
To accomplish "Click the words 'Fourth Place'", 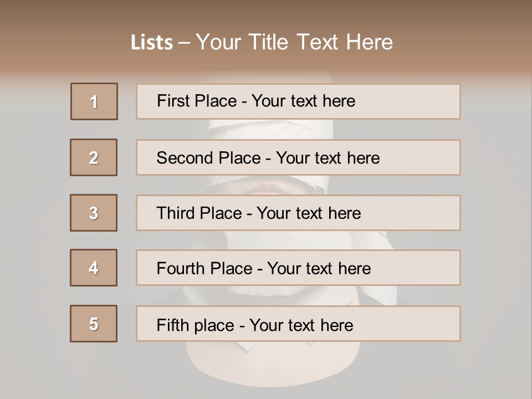I will click(x=204, y=268).
